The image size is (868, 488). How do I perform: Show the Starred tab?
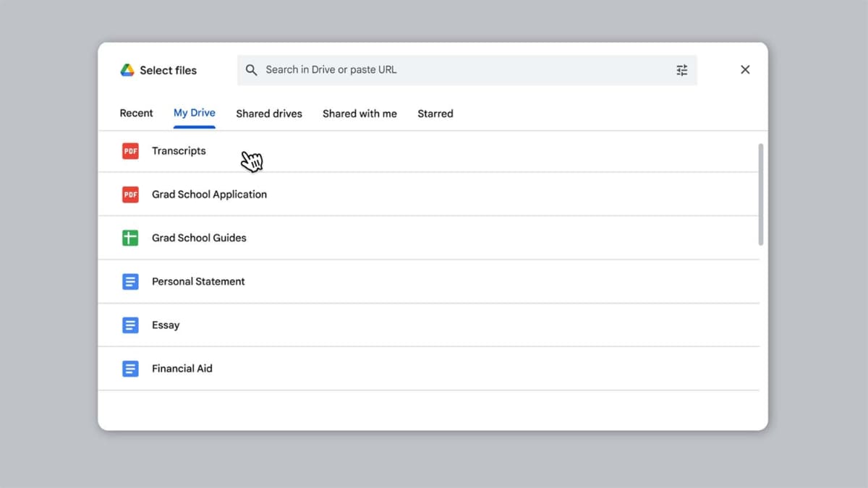pyautogui.click(x=435, y=114)
